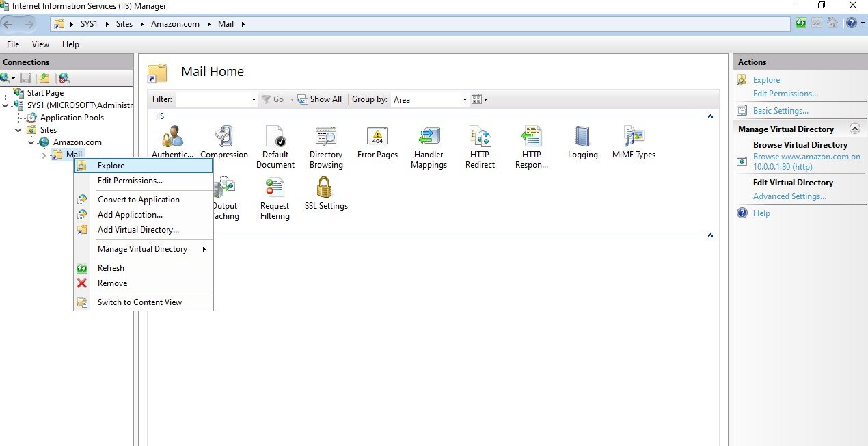Open the Group by Area dropdown
Image resolution: width=868 pixels, height=446 pixels.
pos(465,100)
